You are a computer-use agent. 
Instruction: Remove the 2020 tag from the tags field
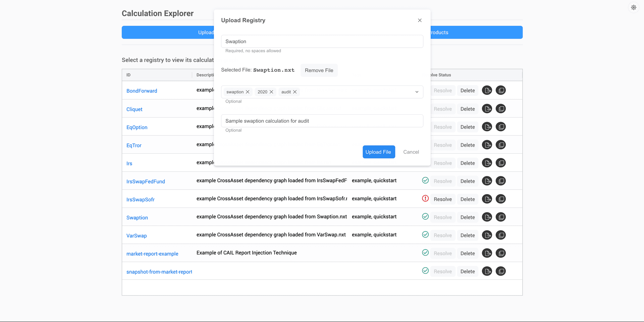[x=272, y=92]
